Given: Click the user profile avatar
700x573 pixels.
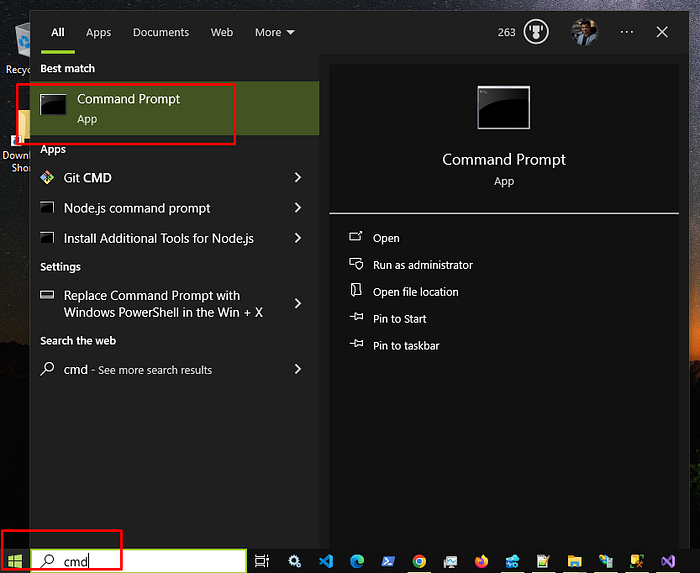Looking at the screenshot, I should click(x=584, y=32).
